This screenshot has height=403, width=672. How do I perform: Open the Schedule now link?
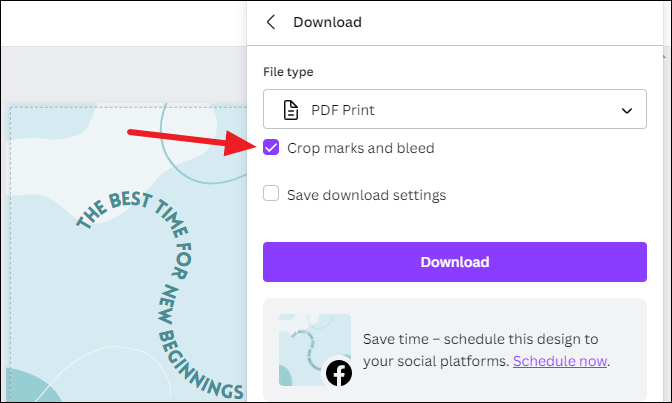pos(560,361)
